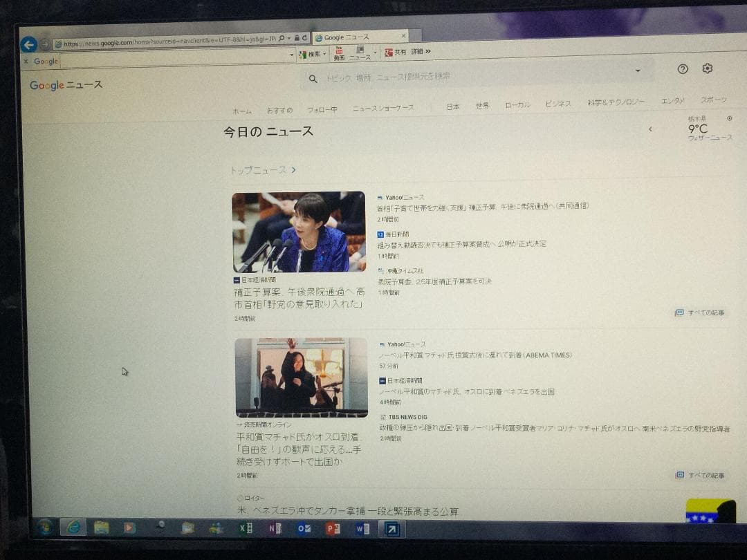Collapse the weather panel with the left chevron
This screenshot has width=747, height=560.
pyautogui.click(x=650, y=129)
